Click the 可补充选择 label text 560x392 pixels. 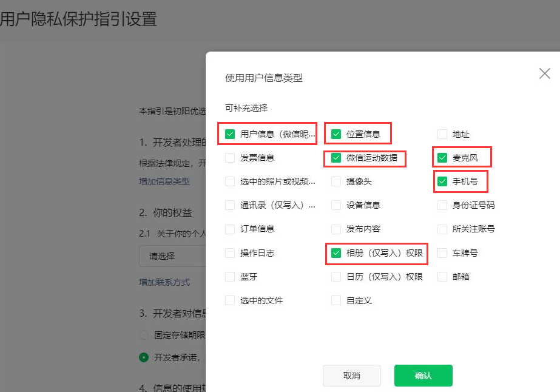(246, 108)
